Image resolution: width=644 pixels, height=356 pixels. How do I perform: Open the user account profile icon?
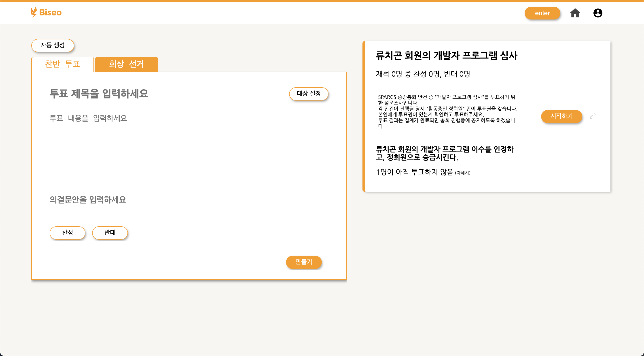pos(597,13)
